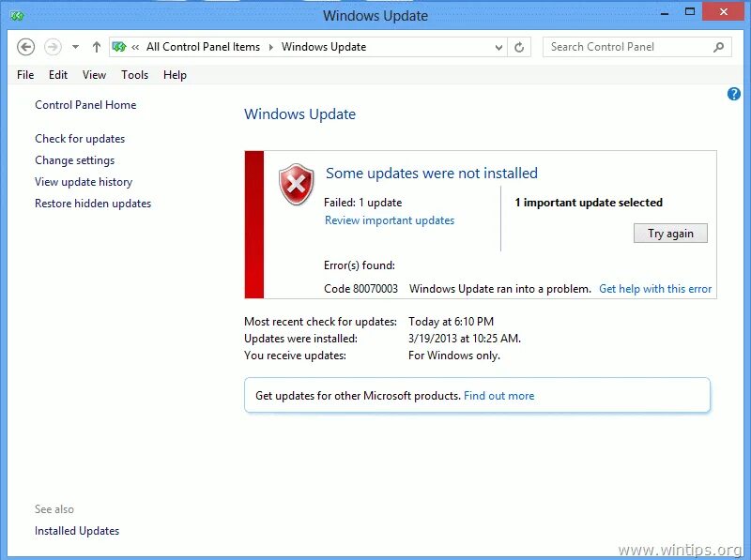This screenshot has width=751, height=560.
Task: Refresh the page with the refresh icon
Action: pyautogui.click(x=519, y=48)
